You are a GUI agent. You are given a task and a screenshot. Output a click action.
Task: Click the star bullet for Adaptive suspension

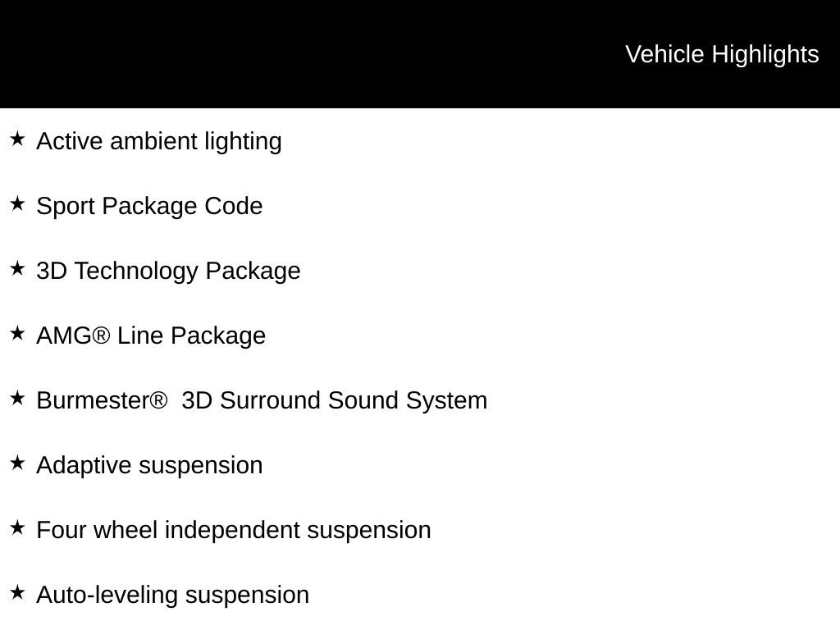tap(17, 463)
